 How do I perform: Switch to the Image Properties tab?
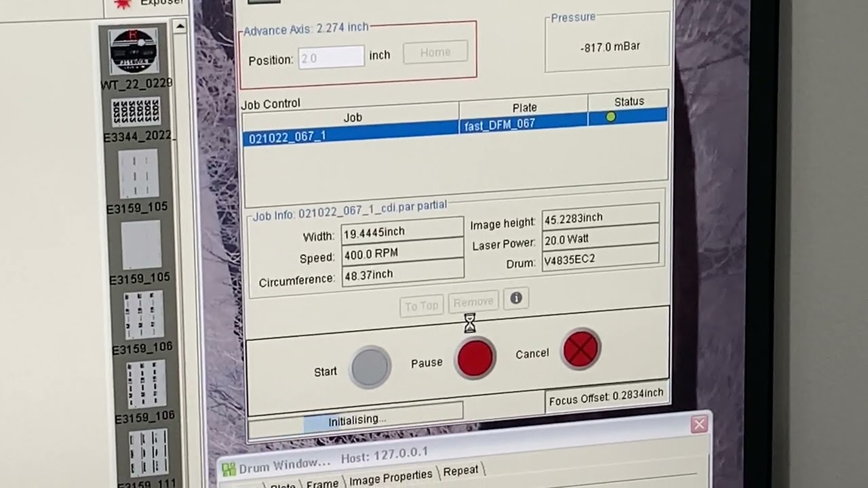pos(391,477)
